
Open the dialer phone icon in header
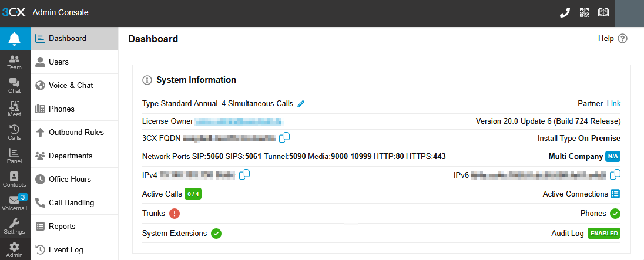pos(565,13)
